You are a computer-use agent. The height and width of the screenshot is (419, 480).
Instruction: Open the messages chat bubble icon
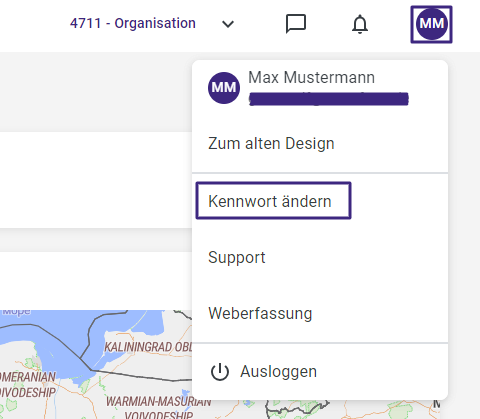(296, 24)
